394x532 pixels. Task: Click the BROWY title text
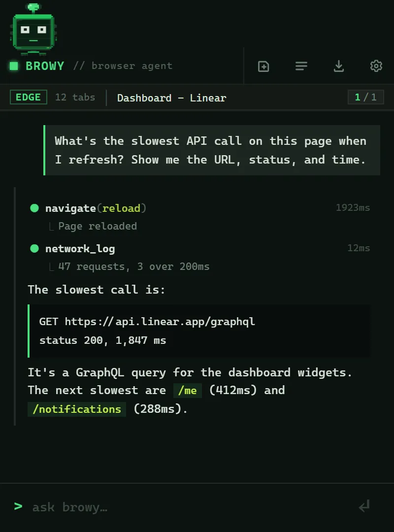point(45,66)
